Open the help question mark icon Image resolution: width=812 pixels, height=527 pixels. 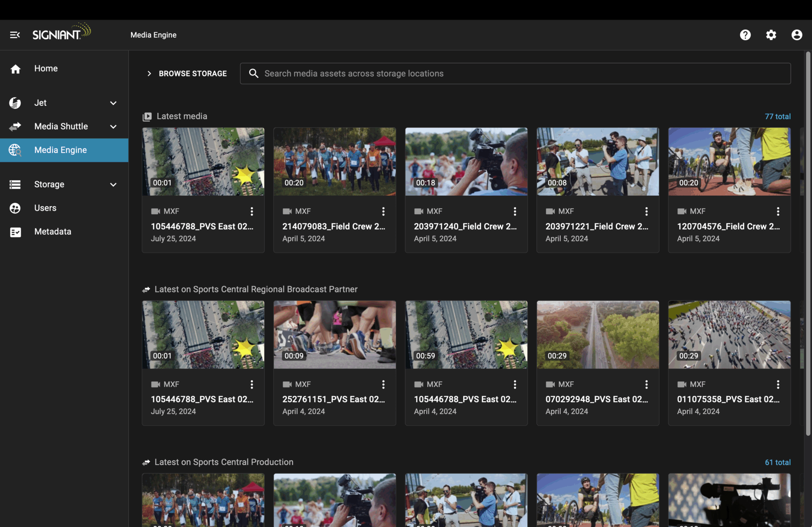click(x=745, y=35)
